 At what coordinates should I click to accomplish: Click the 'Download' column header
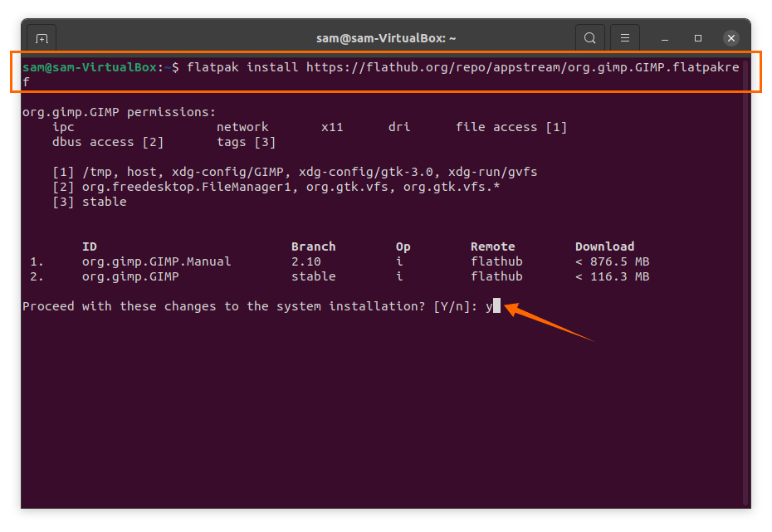point(604,246)
